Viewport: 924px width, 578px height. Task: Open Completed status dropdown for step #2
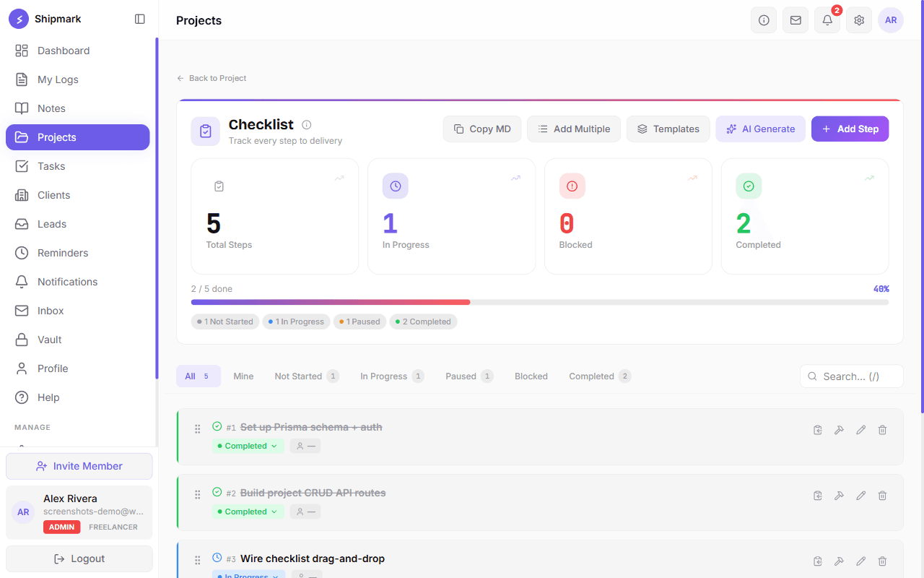click(248, 512)
